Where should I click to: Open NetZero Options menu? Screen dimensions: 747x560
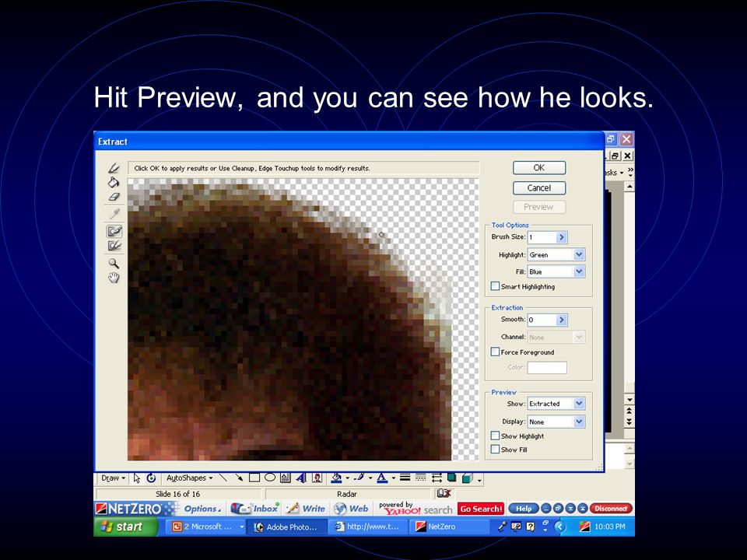pos(202,509)
